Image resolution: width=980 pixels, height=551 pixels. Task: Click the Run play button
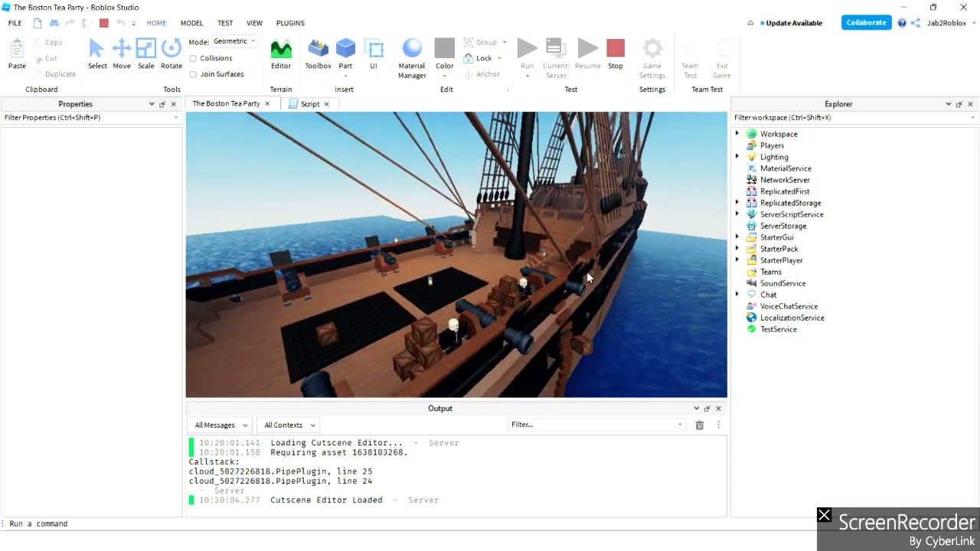(x=527, y=48)
